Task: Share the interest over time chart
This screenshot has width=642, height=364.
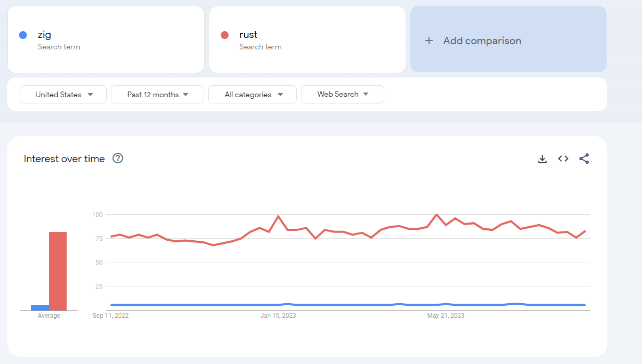Action: click(x=584, y=159)
